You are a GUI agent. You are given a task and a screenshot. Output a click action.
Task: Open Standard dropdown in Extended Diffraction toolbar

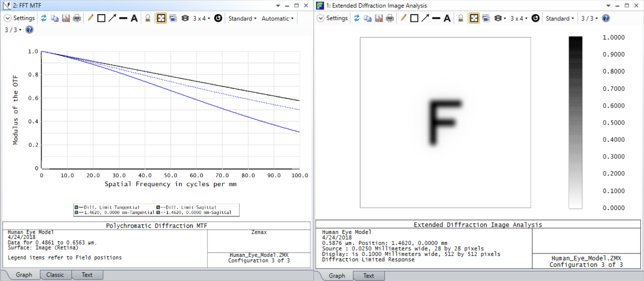click(560, 19)
